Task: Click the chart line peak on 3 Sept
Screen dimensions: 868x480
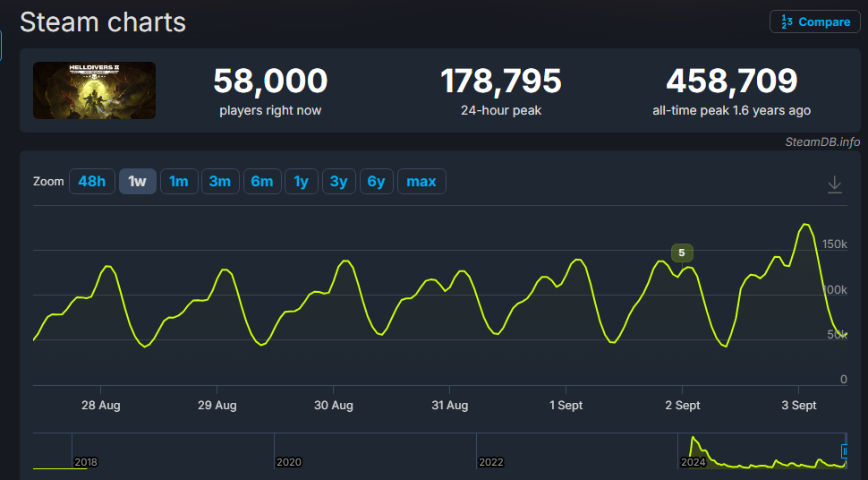Action: (804, 225)
